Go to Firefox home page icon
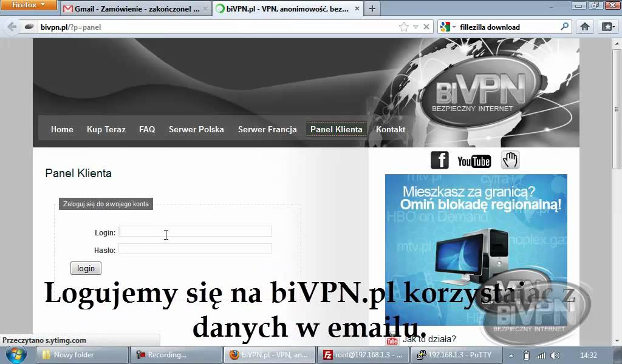The width and height of the screenshot is (622, 364). tap(585, 27)
